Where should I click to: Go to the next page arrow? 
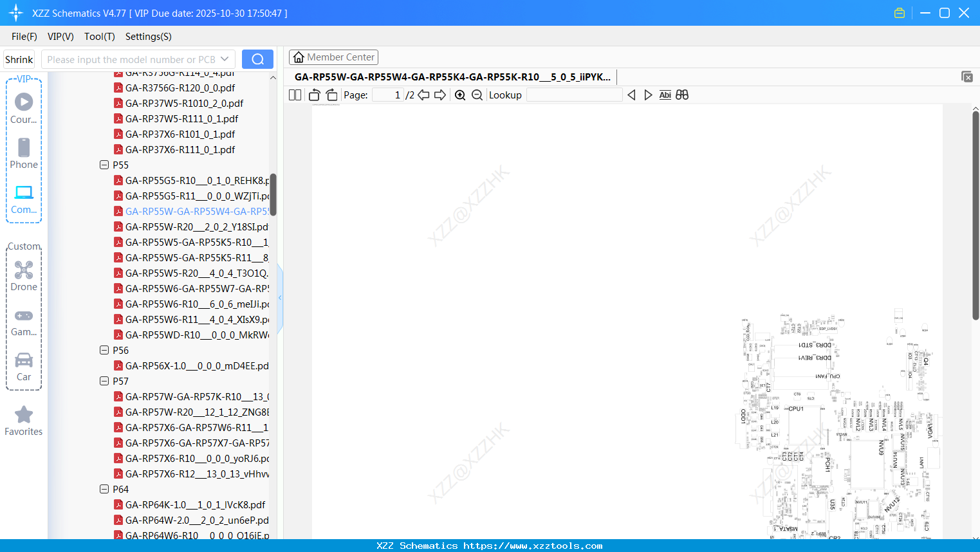click(440, 95)
